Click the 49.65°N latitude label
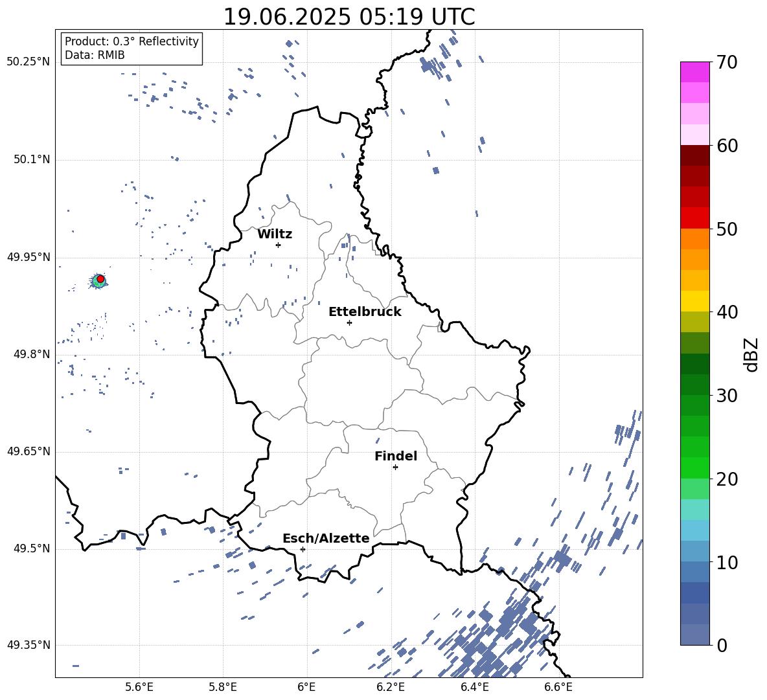This screenshot has height=700, width=767. [x=29, y=451]
